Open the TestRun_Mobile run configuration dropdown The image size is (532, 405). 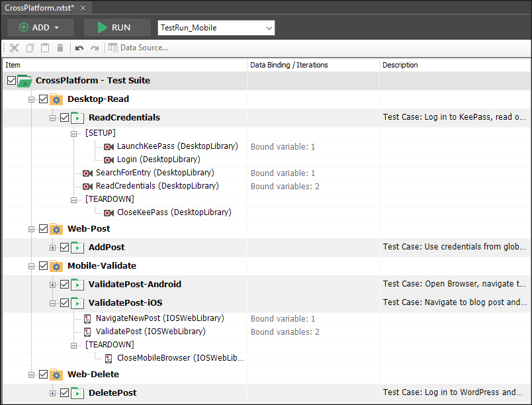point(216,28)
